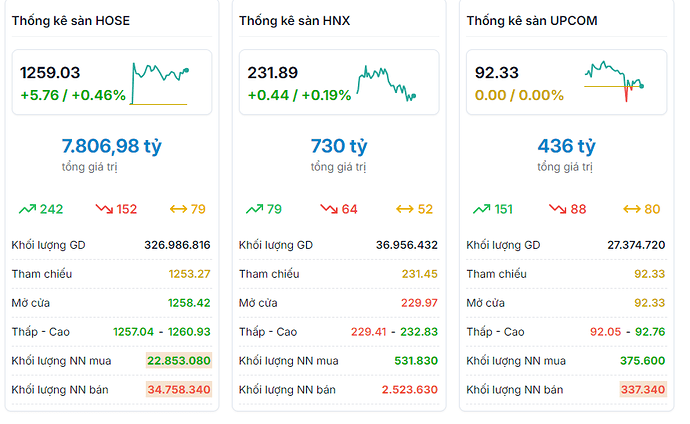
Task: Click the Thống kê sàn UPCOM heading
Action: 532,21
